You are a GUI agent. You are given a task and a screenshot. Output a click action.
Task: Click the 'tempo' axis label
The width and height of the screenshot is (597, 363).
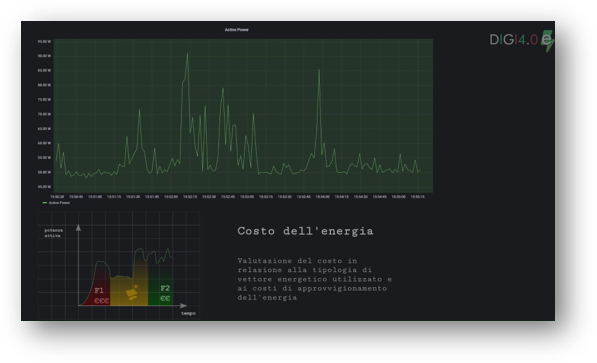[x=188, y=313]
